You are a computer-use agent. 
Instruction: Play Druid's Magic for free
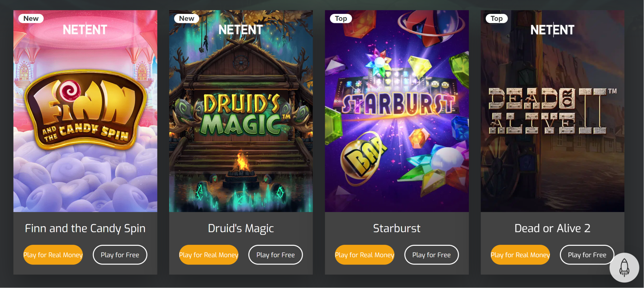click(x=276, y=255)
